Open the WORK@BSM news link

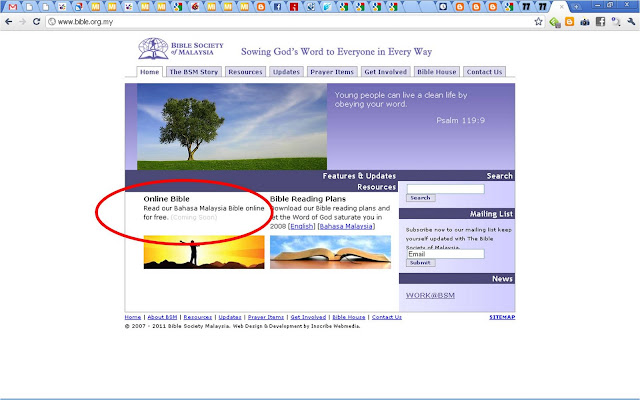pos(430,295)
